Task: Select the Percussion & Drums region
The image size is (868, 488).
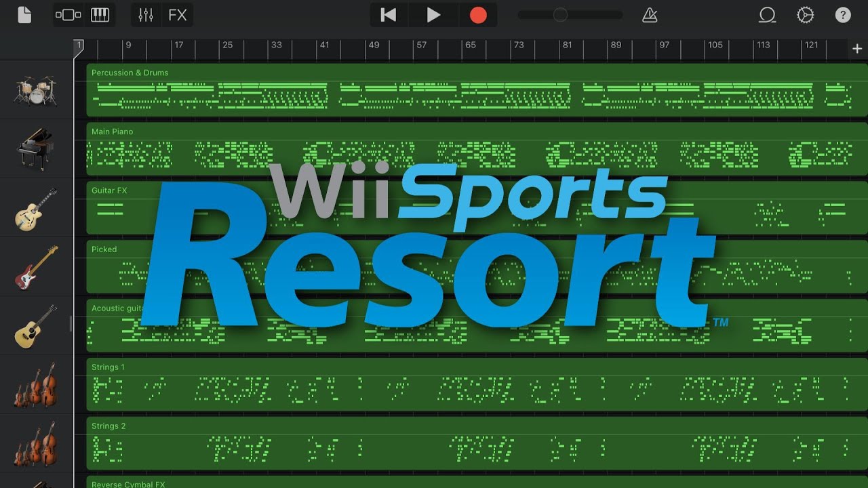Action: coord(477,91)
